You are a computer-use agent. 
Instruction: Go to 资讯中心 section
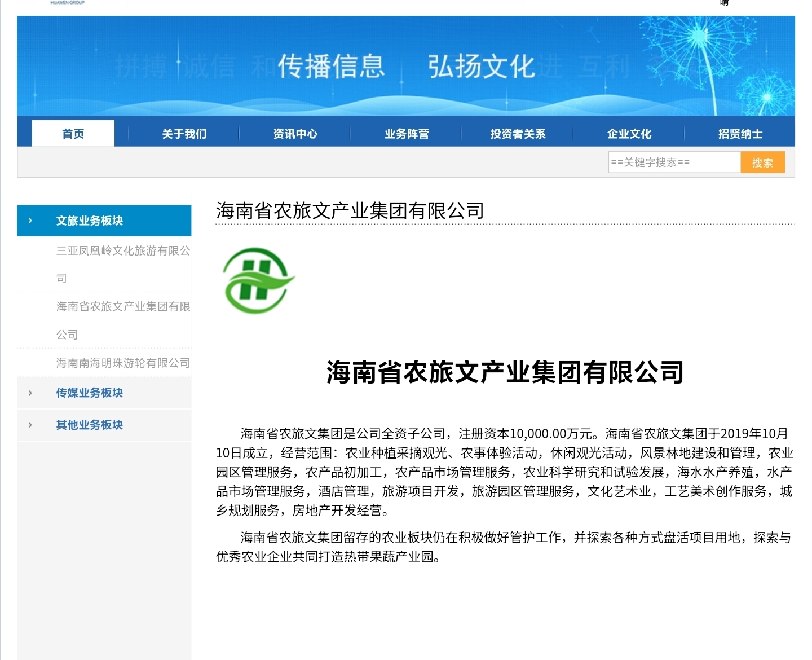point(295,134)
